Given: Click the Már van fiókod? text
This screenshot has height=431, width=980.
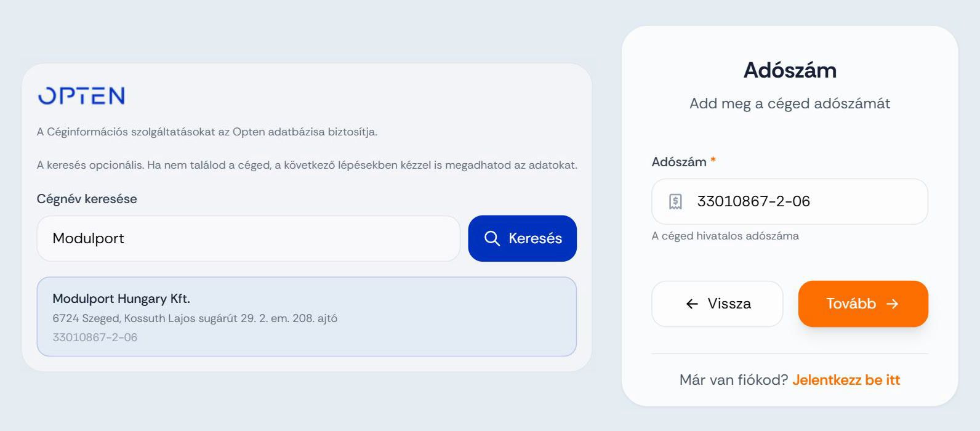Looking at the screenshot, I should (x=734, y=380).
